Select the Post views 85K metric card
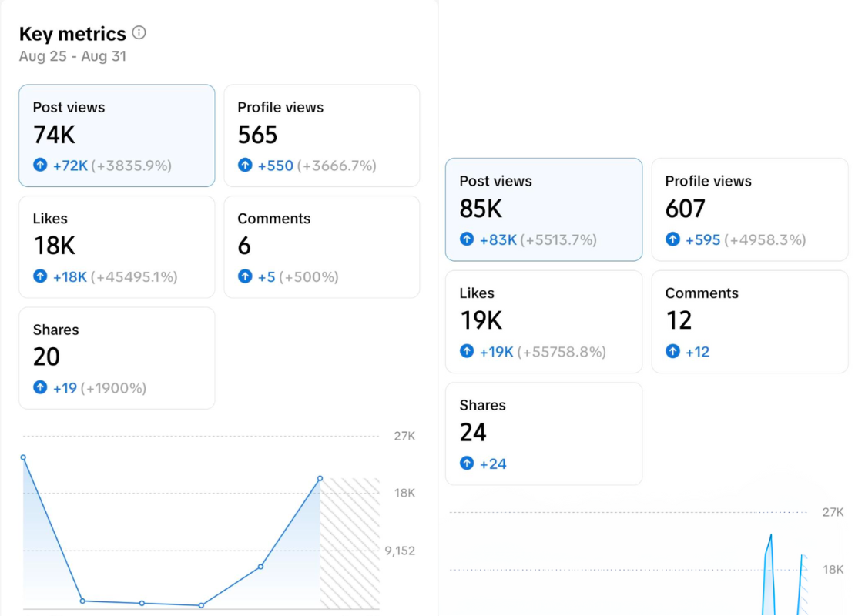 point(543,209)
